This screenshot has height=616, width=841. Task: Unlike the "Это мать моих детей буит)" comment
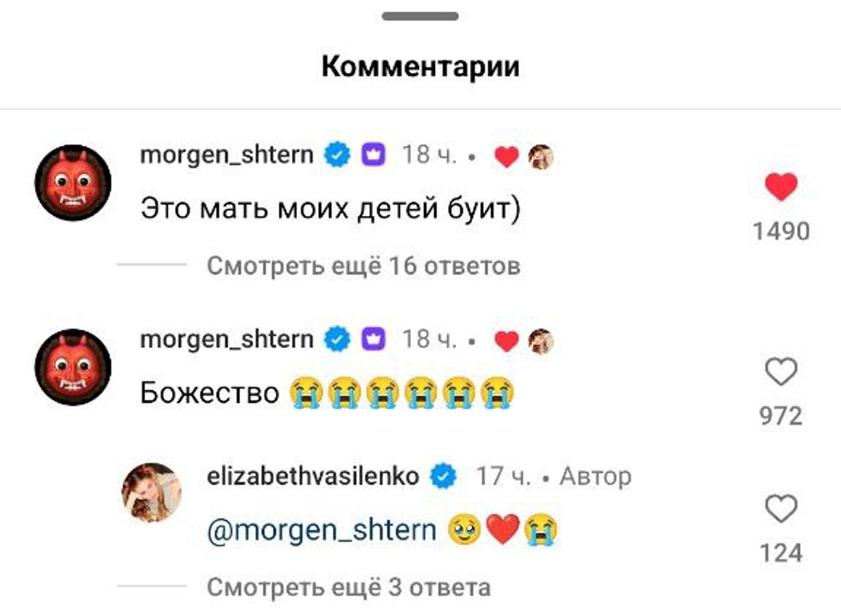click(x=781, y=187)
